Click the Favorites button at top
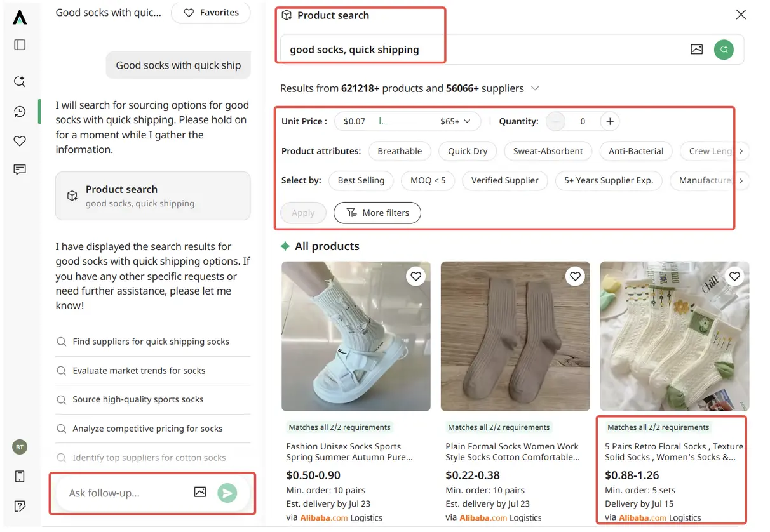Viewport: 770px width, 532px height. 211,13
